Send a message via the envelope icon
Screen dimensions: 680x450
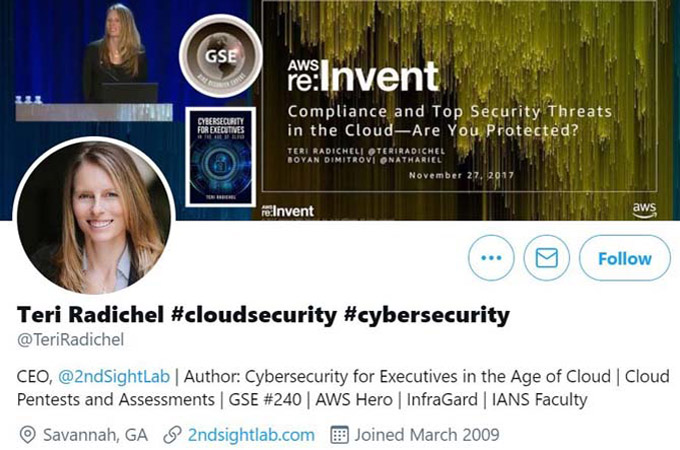click(x=546, y=258)
